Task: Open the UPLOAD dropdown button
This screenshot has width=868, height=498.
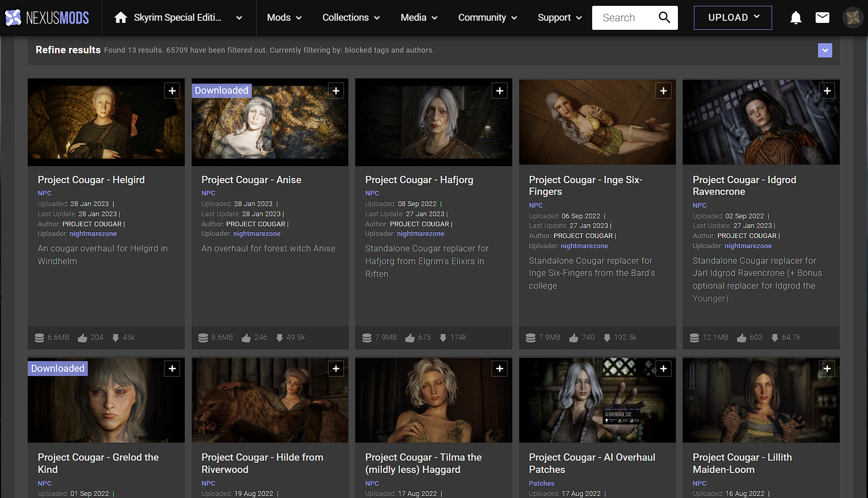Action: (733, 18)
